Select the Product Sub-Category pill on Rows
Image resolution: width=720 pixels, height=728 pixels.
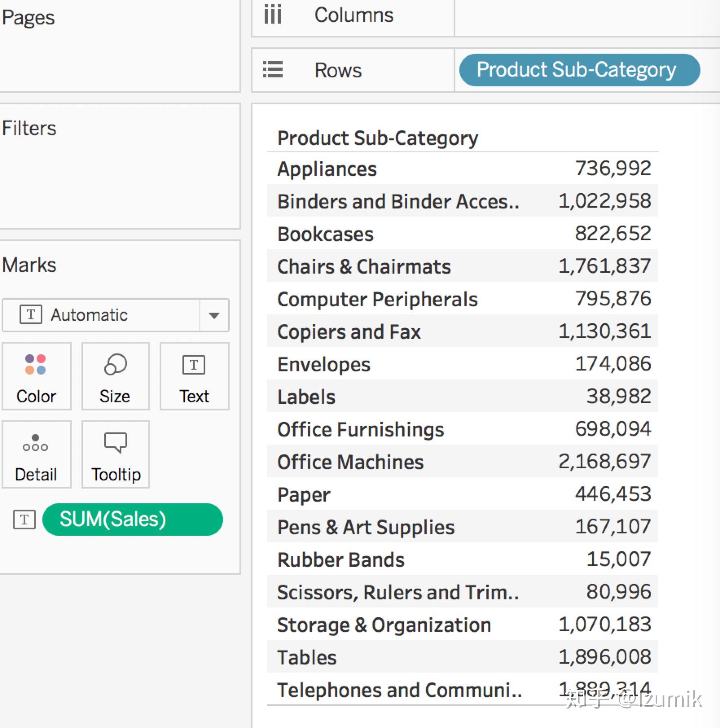pyautogui.click(x=579, y=70)
